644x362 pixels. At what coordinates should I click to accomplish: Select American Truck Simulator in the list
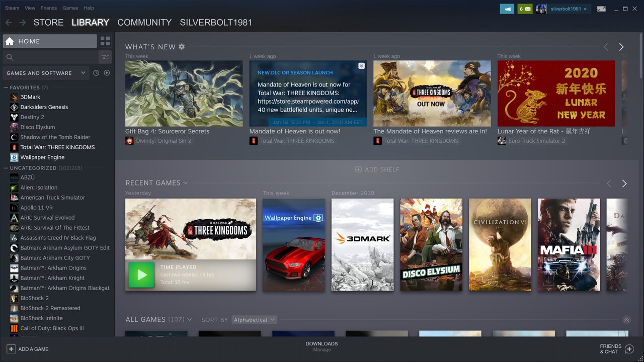click(x=52, y=198)
